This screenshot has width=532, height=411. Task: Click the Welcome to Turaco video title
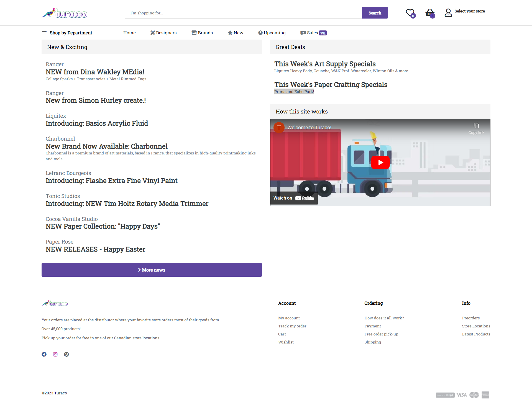(x=309, y=128)
